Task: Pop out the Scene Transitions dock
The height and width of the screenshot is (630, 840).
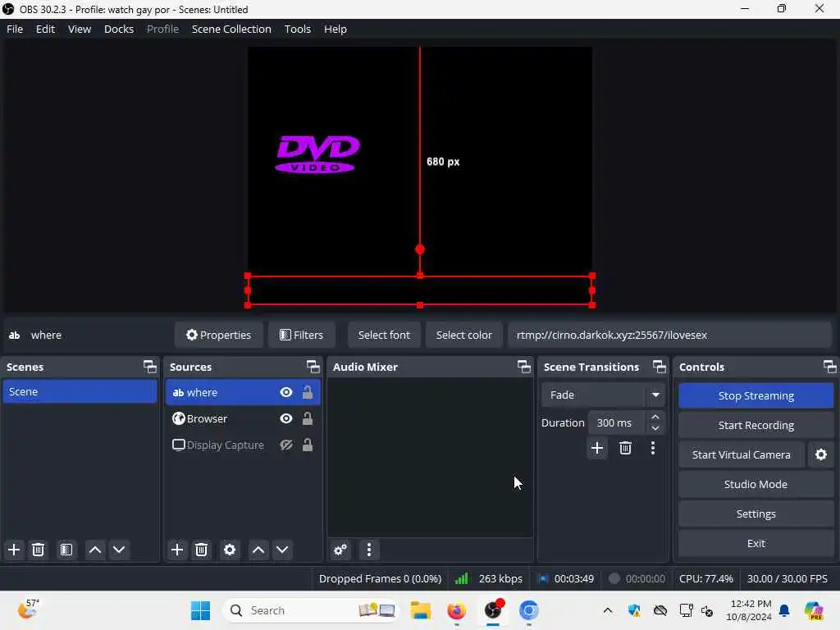Action: (660, 367)
